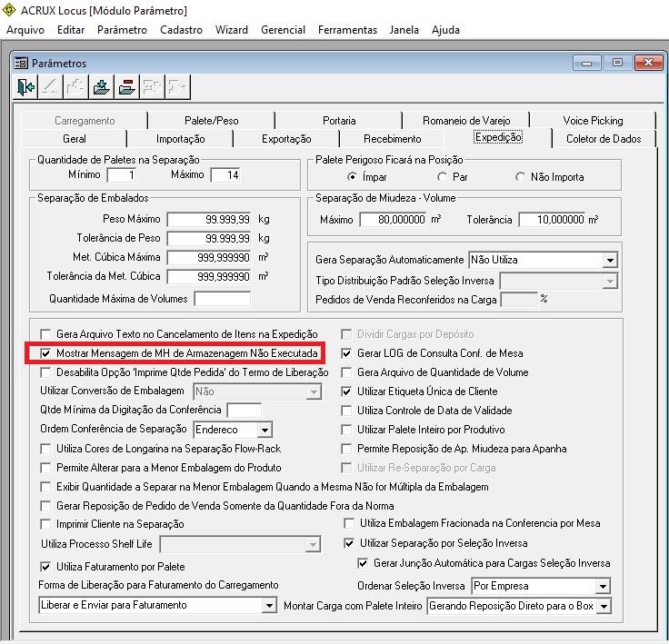Image resolution: width=669 pixels, height=644 pixels.
Task: Check Permite Alterar para a Menor Embalagem
Action: [45, 468]
